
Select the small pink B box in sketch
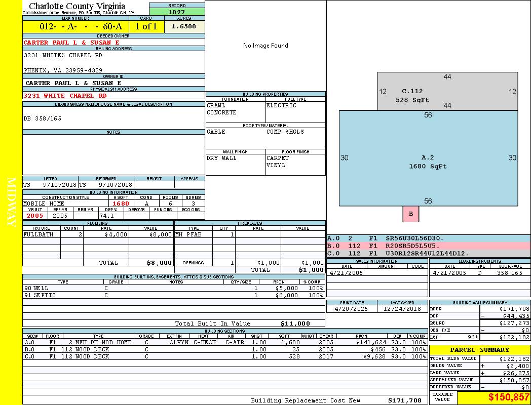411,214
